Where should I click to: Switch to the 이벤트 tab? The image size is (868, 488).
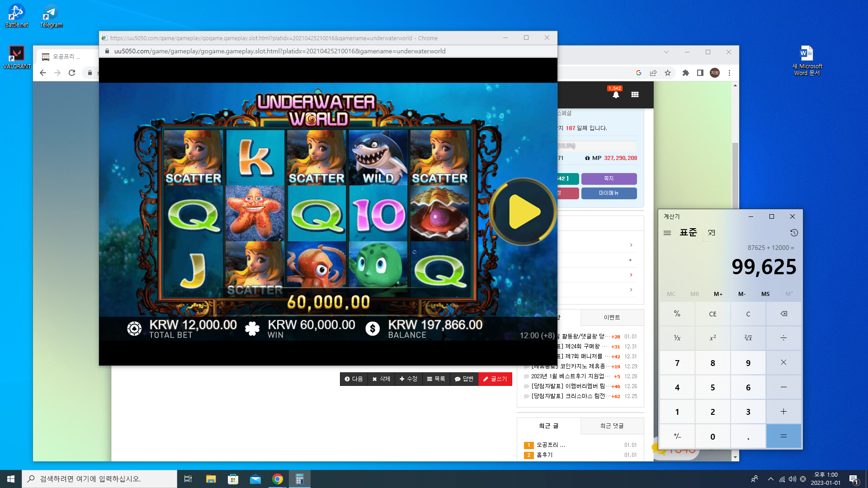click(612, 317)
